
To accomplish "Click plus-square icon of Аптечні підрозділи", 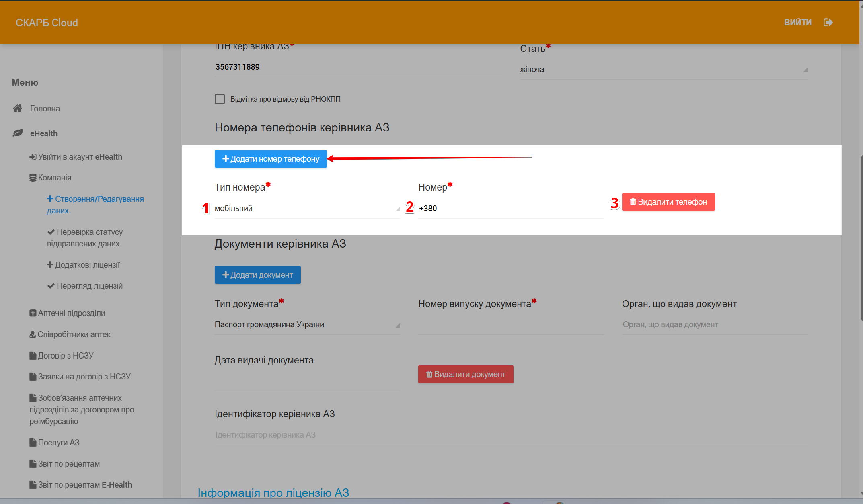I will [33, 313].
